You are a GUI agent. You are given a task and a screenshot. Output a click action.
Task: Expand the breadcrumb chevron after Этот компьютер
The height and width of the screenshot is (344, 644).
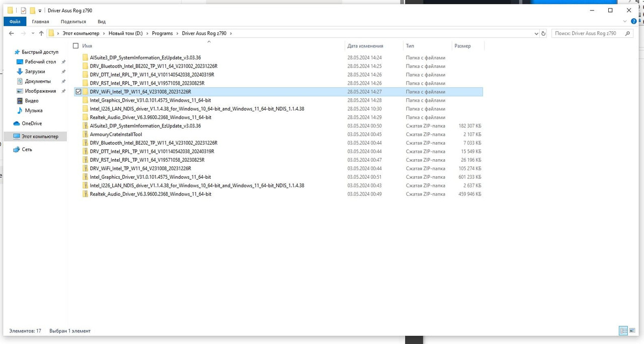(x=104, y=33)
